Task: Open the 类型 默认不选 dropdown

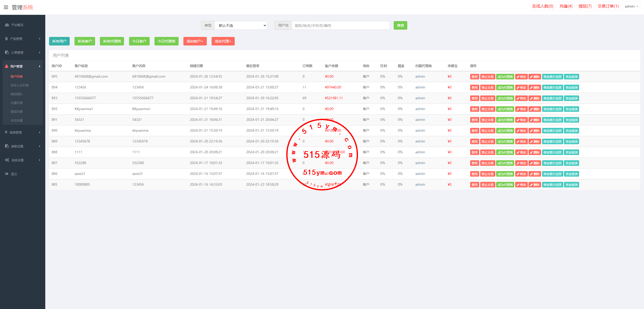Action: [x=241, y=25]
